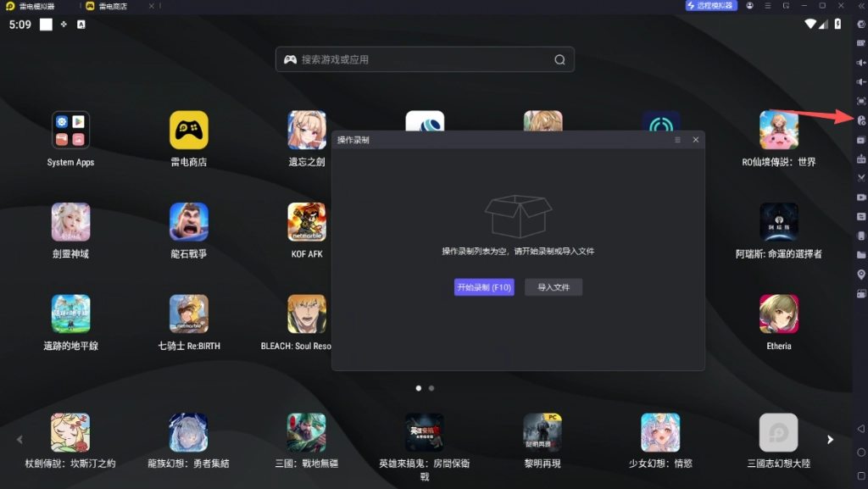Click the game search input field
This screenshot has width=868, height=489.
(x=424, y=59)
